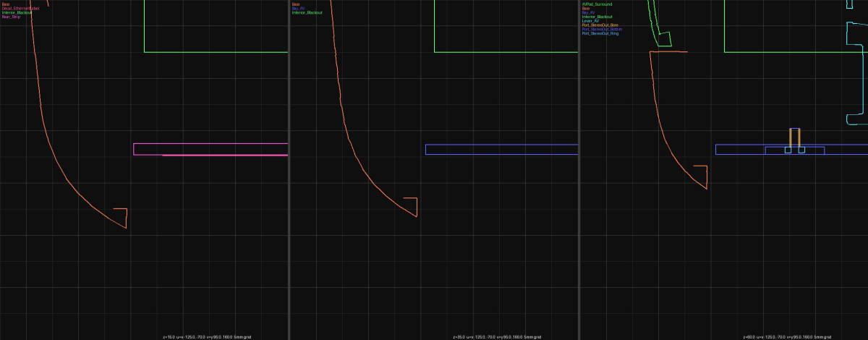Select the z=15.0 section caption below the left panel
The width and height of the screenshot is (868, 340).
click(206, 337)
